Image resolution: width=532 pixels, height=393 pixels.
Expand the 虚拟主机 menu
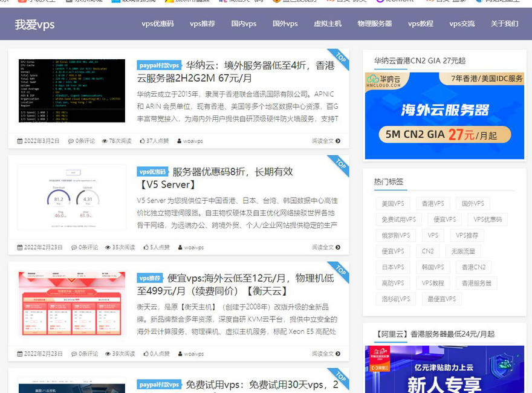pyautogui.click(x=327, y=25)
